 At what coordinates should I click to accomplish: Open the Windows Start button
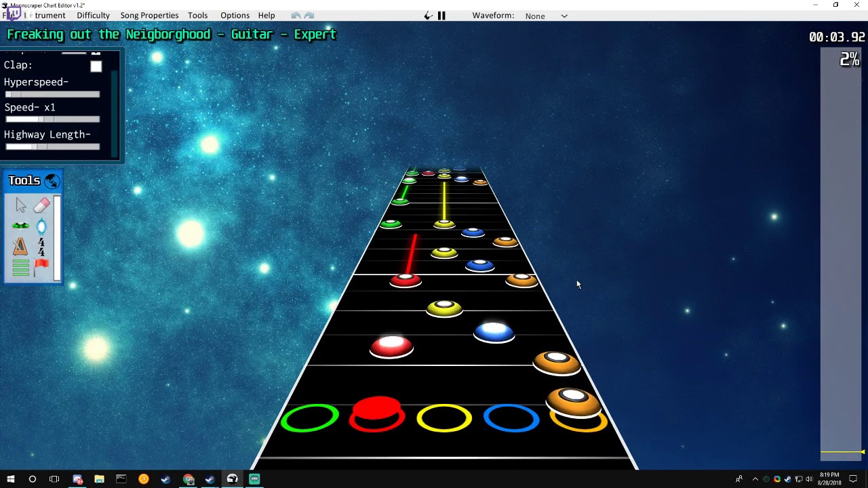coord(11,479)
